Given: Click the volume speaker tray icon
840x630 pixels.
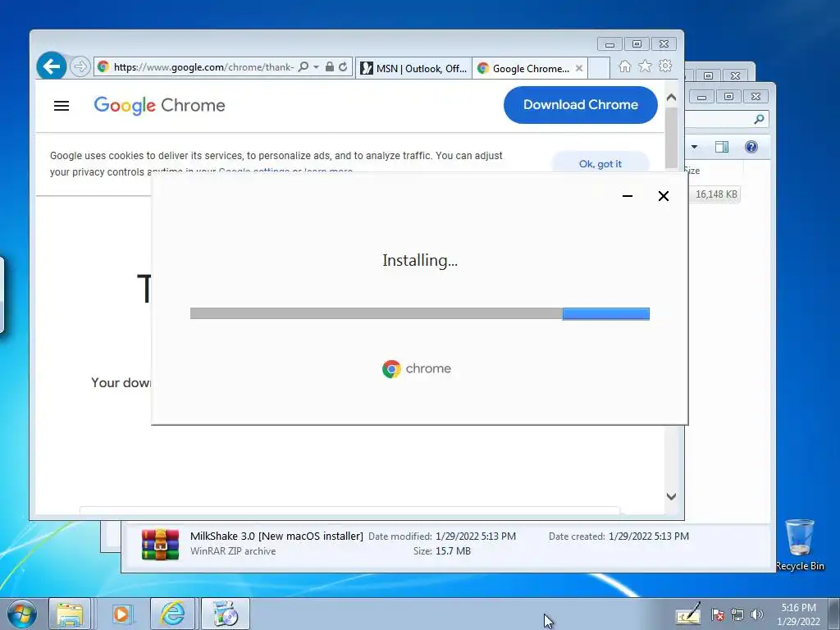Looking at the screenshot, I should click(756, 614).
